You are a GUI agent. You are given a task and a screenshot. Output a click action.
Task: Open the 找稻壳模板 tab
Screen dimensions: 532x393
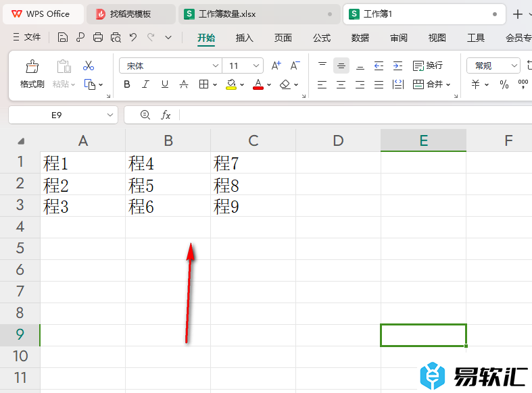coord(131,14)
